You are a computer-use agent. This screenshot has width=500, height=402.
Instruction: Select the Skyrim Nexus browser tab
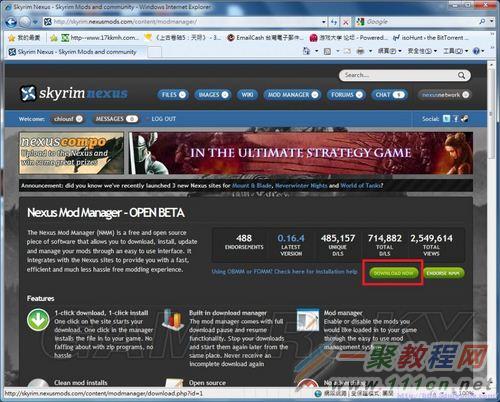pos(75,52)
